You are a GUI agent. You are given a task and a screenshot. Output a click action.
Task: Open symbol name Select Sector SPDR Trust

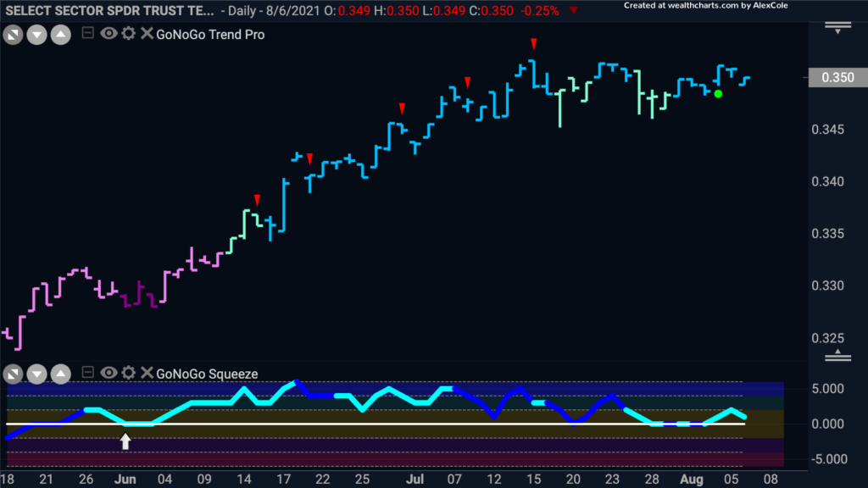[109, 10]
